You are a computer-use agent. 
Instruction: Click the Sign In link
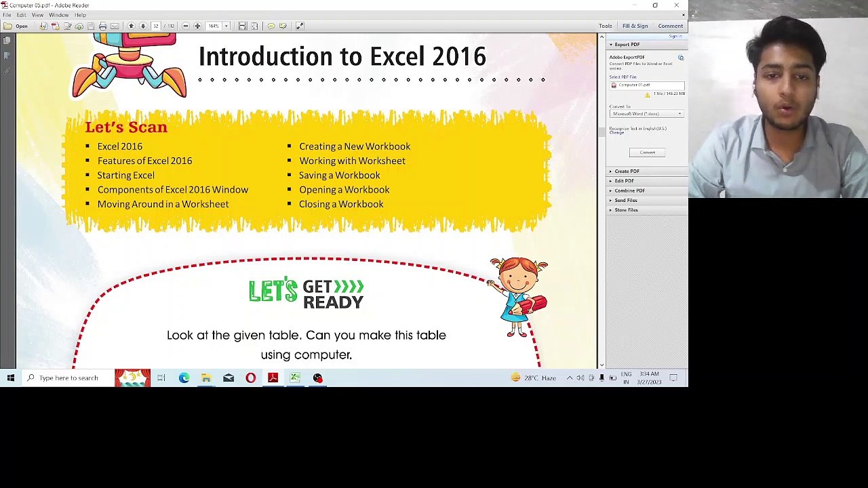675,36
